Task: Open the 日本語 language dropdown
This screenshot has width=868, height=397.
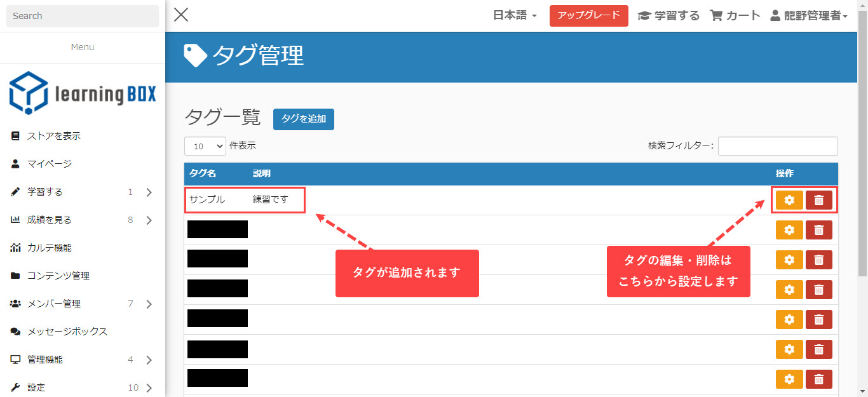Action: point(515,16)
